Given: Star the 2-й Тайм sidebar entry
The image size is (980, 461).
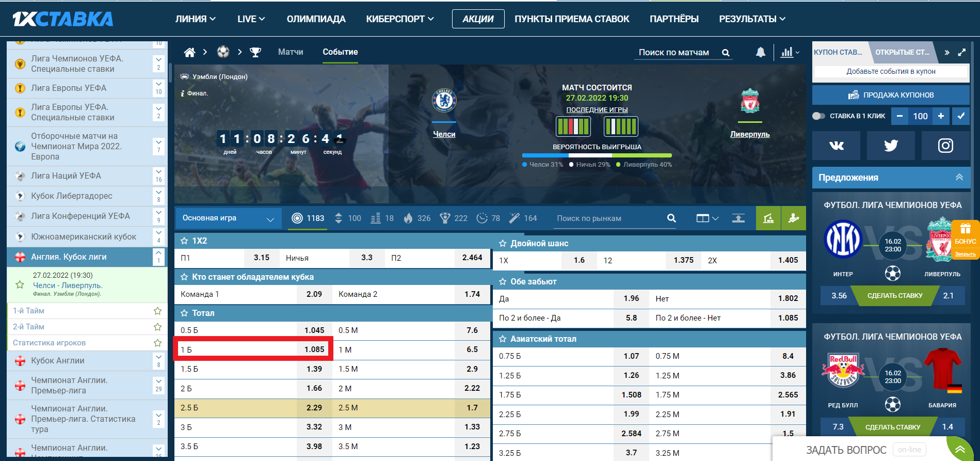Looking at the screenshot, I should [157, 327].
